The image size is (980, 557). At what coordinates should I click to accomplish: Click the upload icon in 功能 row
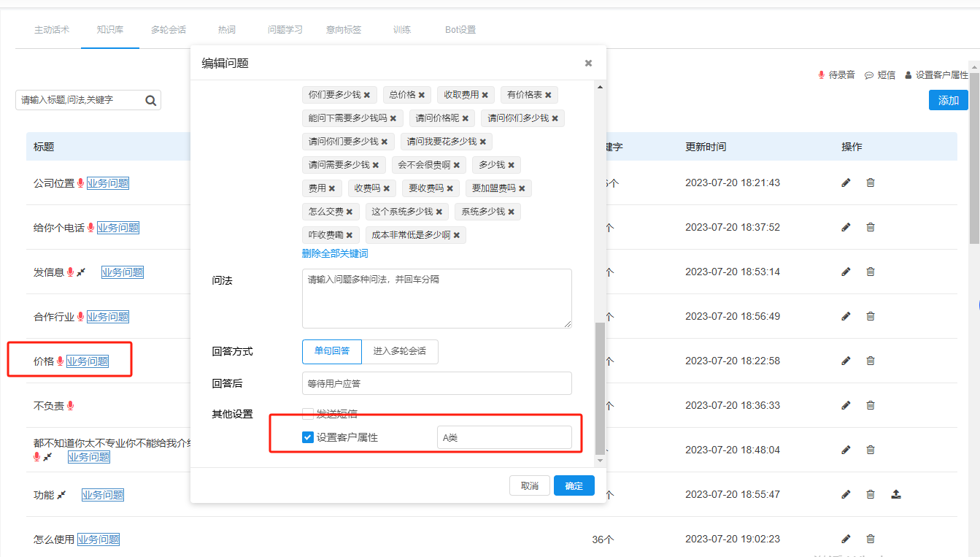click(896, 494)
